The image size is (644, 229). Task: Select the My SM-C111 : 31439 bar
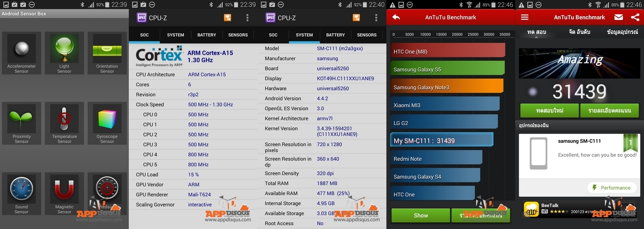(442, 140)
